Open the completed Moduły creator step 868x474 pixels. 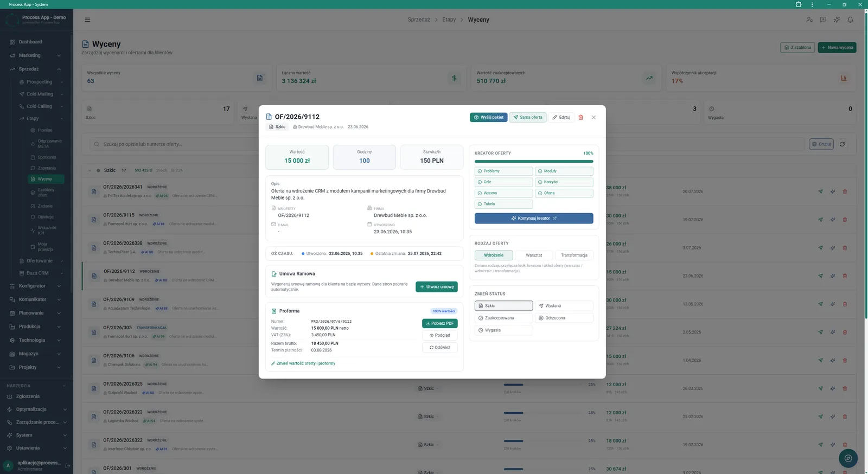pos(564,171)
